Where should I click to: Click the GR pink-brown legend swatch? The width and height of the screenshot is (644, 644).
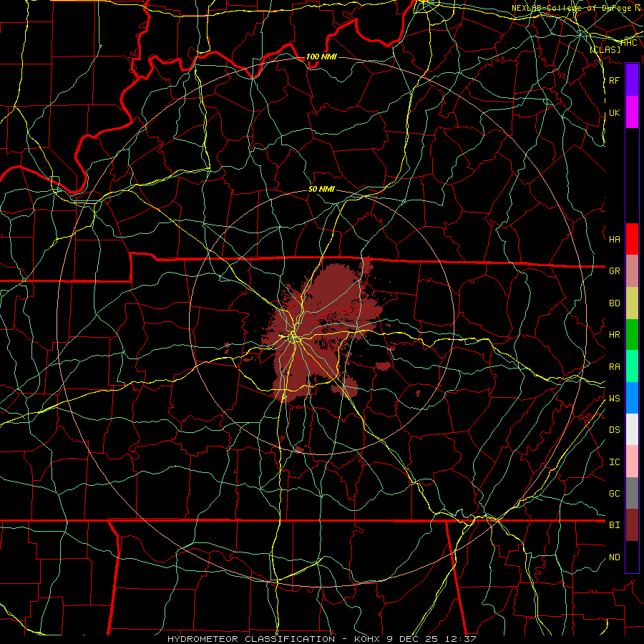632,270
